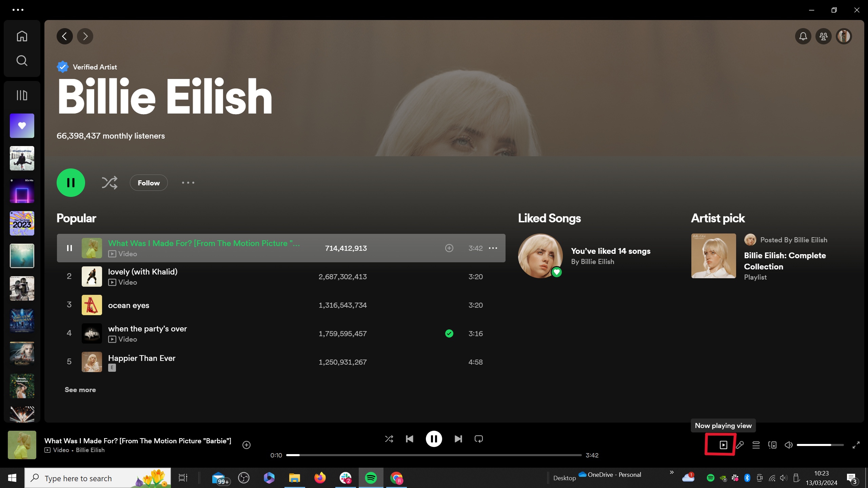Skip to the previous track

tap(410, 439)
